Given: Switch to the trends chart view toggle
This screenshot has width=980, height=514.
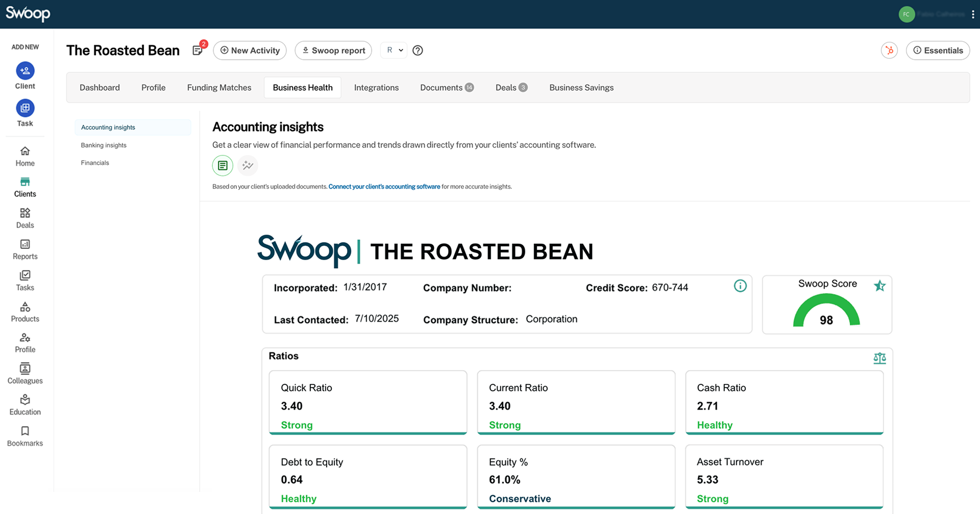Looking at the screenshot, I should click(248, 165).
